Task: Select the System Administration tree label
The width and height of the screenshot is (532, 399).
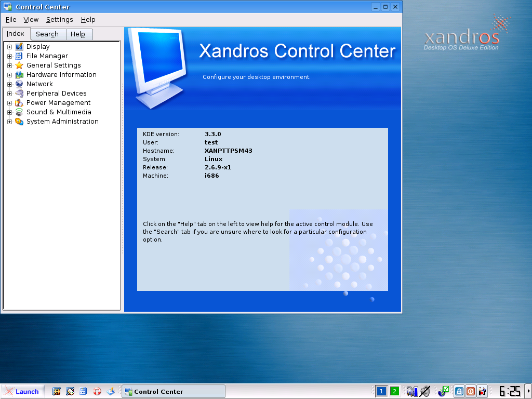Action: pyautogui.click(x=62, y=122)
